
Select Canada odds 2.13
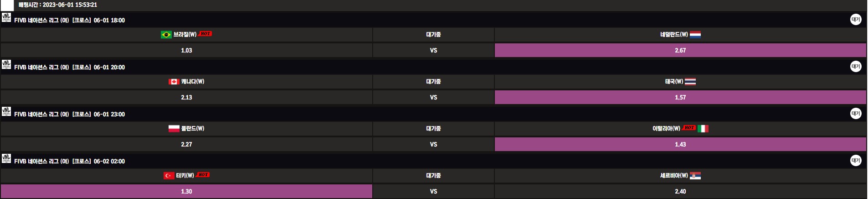click(x=186, y=97)
